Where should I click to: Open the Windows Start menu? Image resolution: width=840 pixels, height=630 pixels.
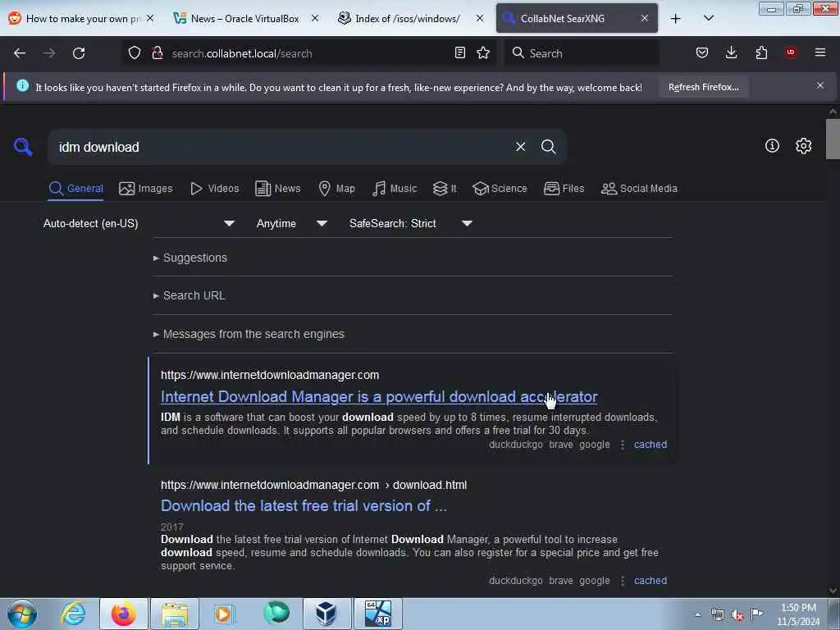(x=22, y=614)
